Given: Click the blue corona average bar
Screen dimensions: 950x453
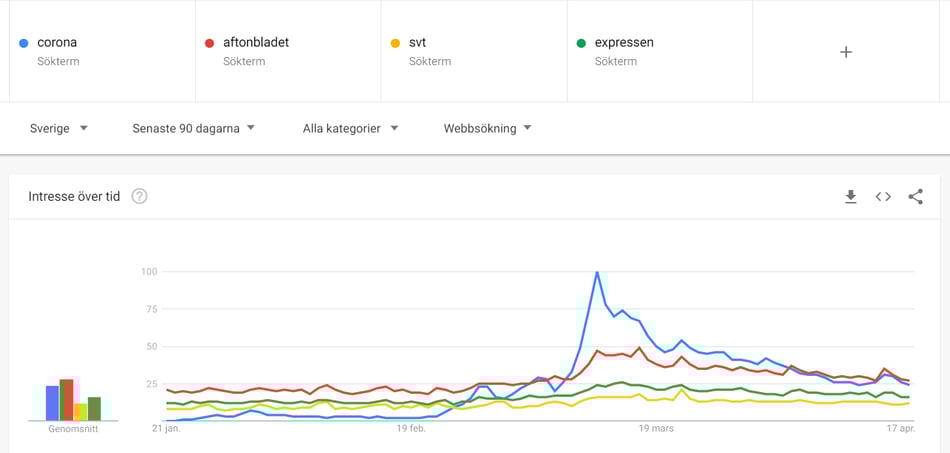Looking at the screenshot, I should click(x=52, y=403).
